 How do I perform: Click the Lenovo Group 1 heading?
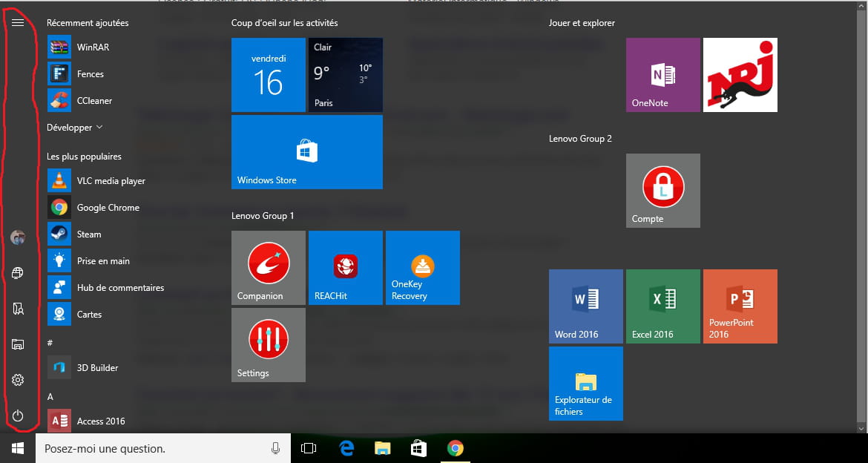[263, 215]
